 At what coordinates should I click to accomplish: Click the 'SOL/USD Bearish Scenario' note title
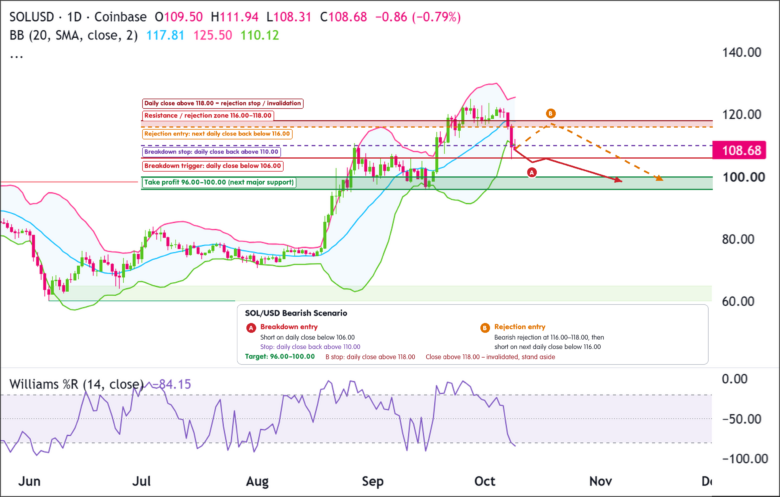(296, 313)
